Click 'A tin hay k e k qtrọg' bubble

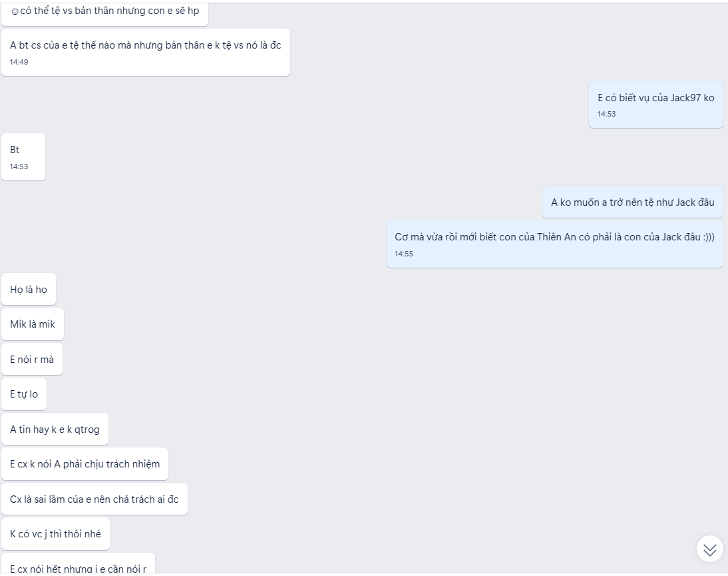tap(55, 430)
